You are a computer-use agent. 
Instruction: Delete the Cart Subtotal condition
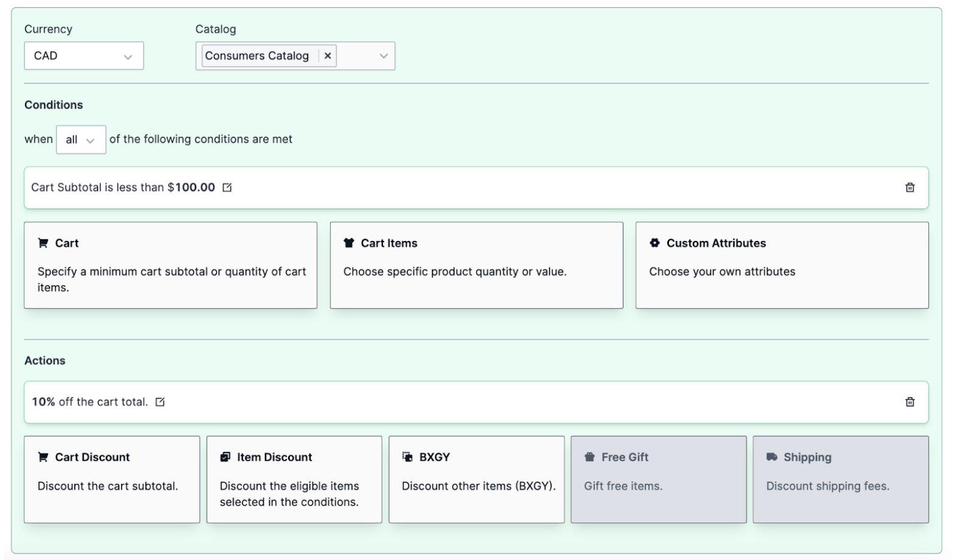(x=910, y=187)
